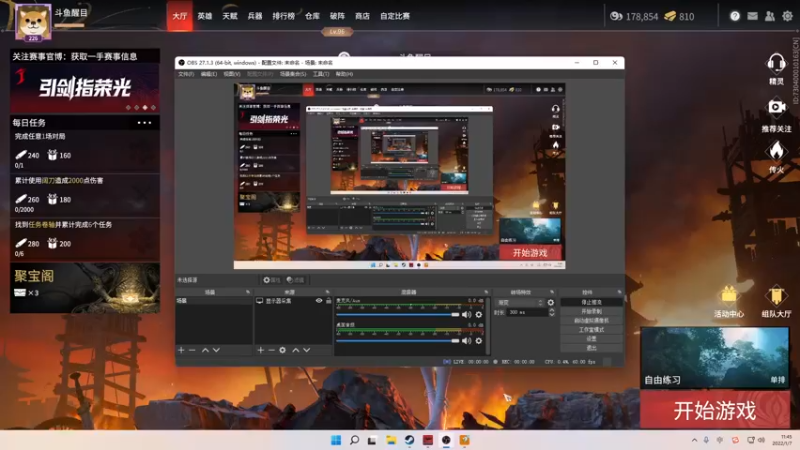The height and width of the screenshot is (450, 800).
Task: Expand the 每日任务 three-dot options
Action: coord(144,123)
